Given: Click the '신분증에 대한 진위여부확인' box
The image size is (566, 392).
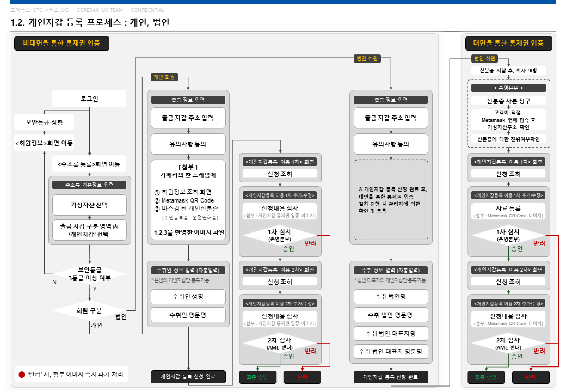Looking at the screenshot, I should [x=508, y=139].
